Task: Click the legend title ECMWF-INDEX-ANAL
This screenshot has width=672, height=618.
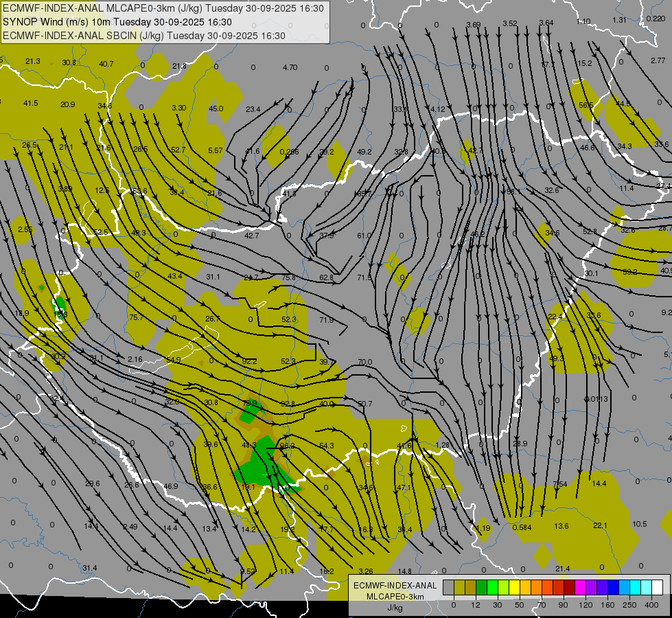Action: [395, 586]
